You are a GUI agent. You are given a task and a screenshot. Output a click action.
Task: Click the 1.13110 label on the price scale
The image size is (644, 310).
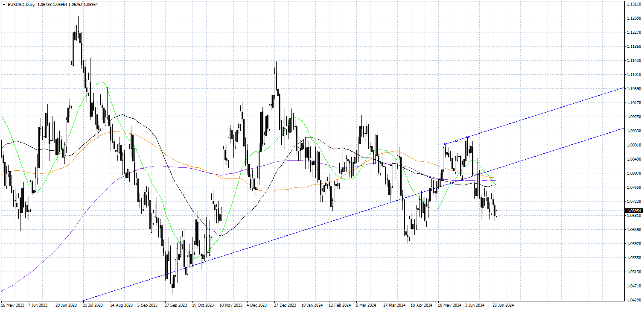tap(634, 4)
